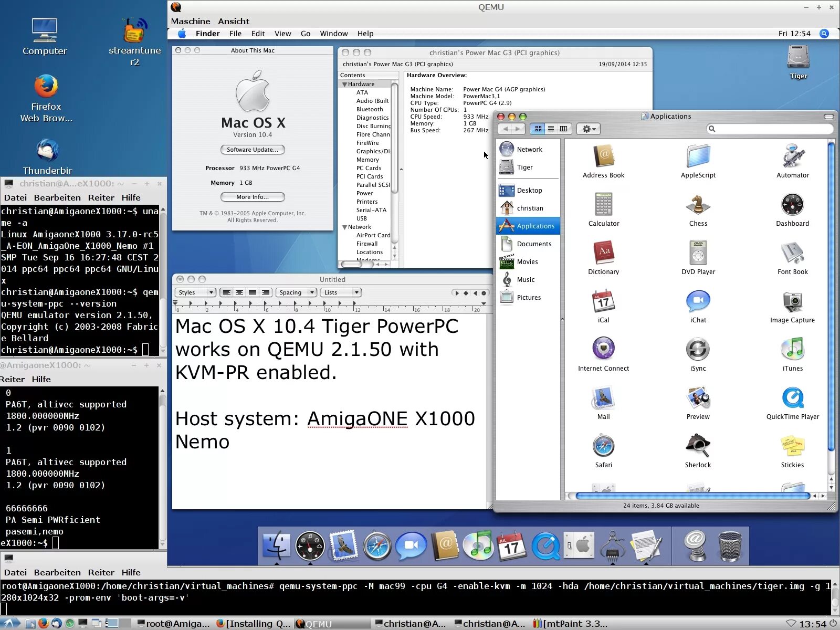840x630 pixels.
Task: Open the Stickies application icon
Action: 793,446
